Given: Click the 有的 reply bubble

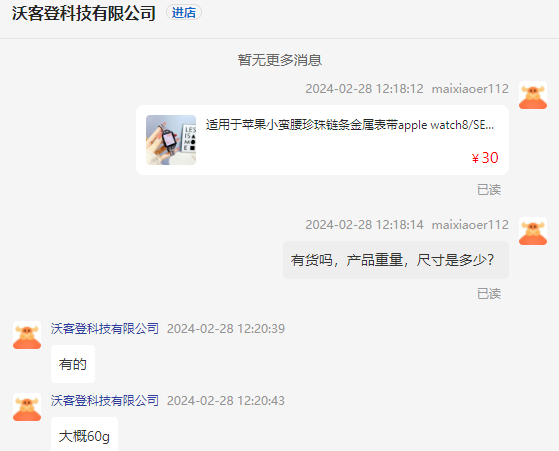Looking at the screenshot, I should [73, 364].
